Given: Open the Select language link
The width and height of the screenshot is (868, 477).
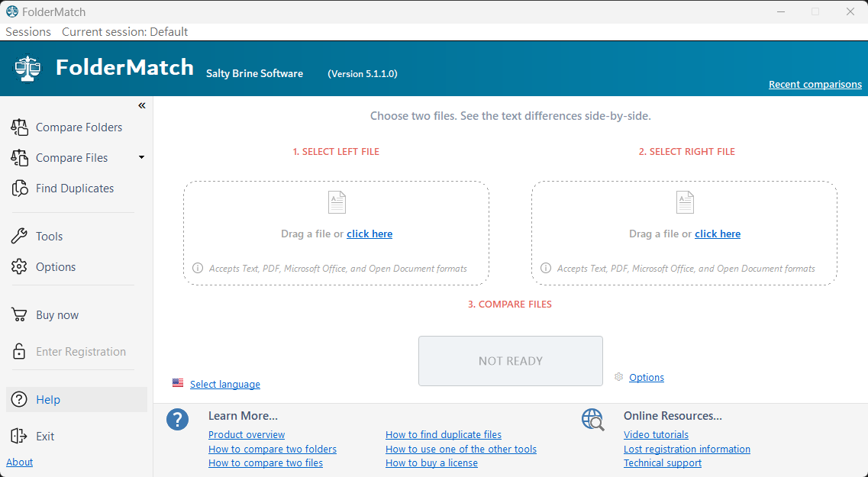Looking at the screenshot, I should click(x=224, y=384).
